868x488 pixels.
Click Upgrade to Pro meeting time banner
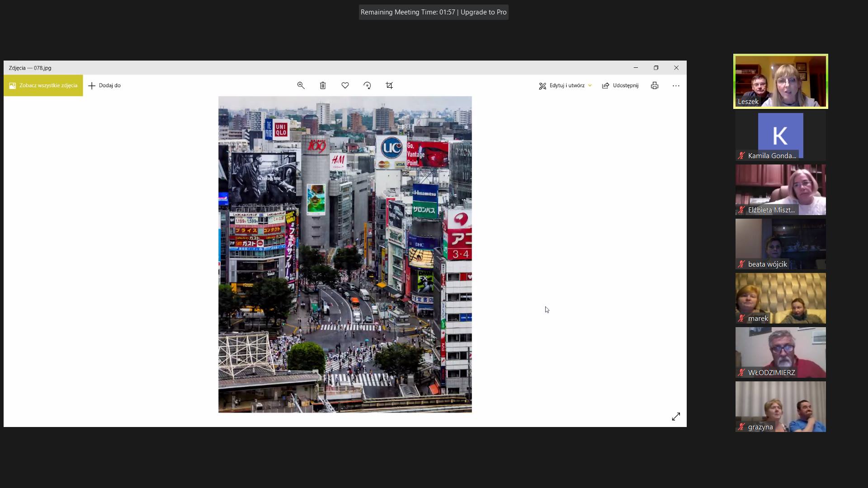(434, 12)
